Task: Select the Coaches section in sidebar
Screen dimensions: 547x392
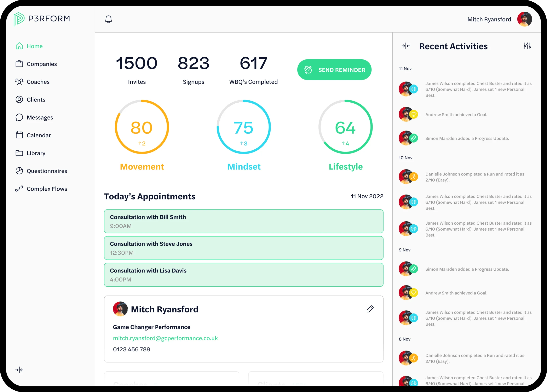Action: tap(38, 82)
